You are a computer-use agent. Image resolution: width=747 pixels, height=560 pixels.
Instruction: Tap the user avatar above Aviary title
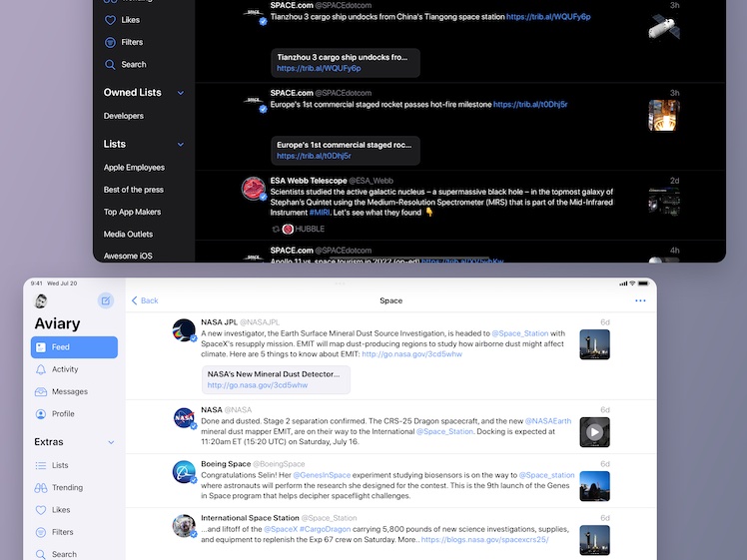click(x=41, y=301)
